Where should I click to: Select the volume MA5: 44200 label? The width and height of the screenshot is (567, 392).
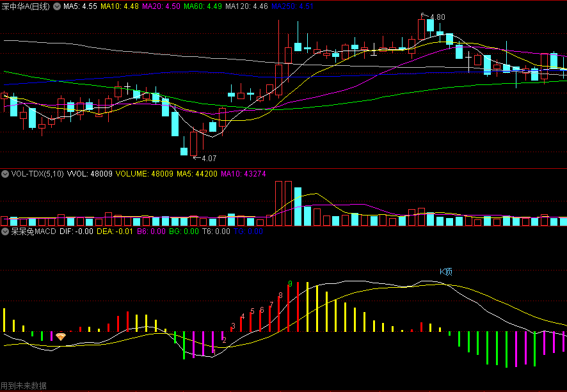point(197,174)
